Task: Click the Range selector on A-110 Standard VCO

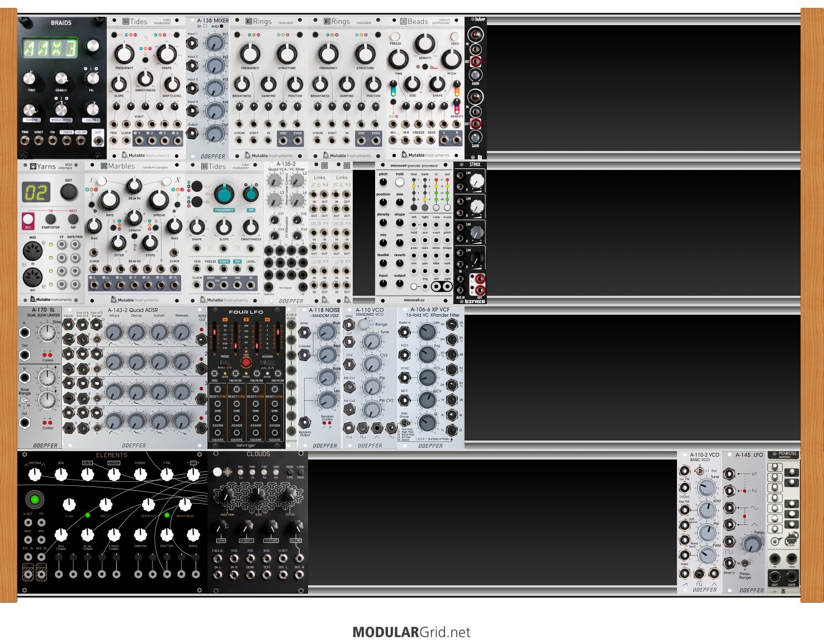Action: click(x=364, y=324)
